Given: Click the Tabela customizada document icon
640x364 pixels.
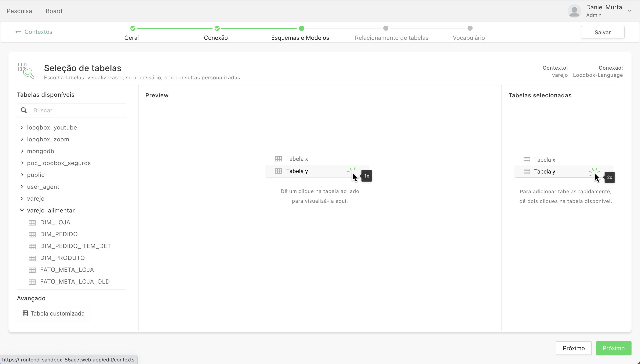Looking at the screenshot, I should (x=25, y=313).
